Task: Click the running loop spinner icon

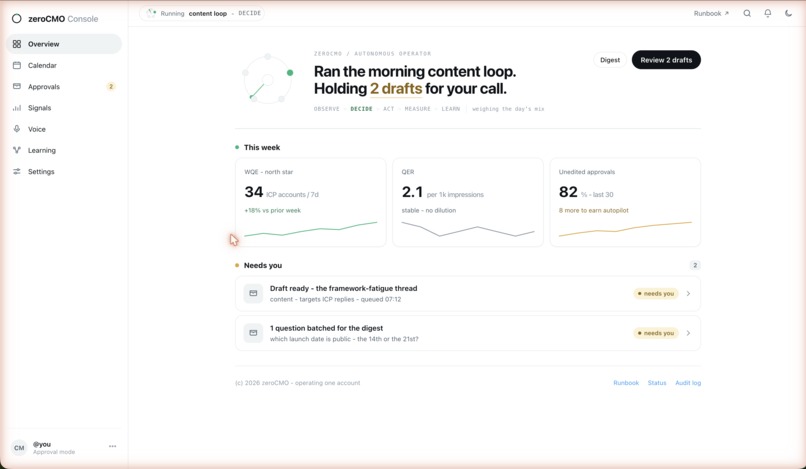Action: point(151,13)
